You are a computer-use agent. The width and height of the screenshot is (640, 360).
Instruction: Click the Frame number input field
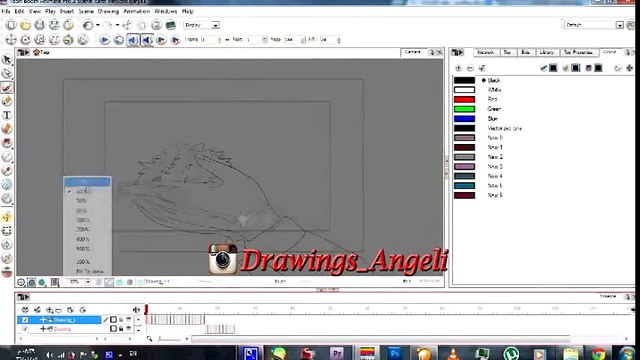click(x=210, y=40)
